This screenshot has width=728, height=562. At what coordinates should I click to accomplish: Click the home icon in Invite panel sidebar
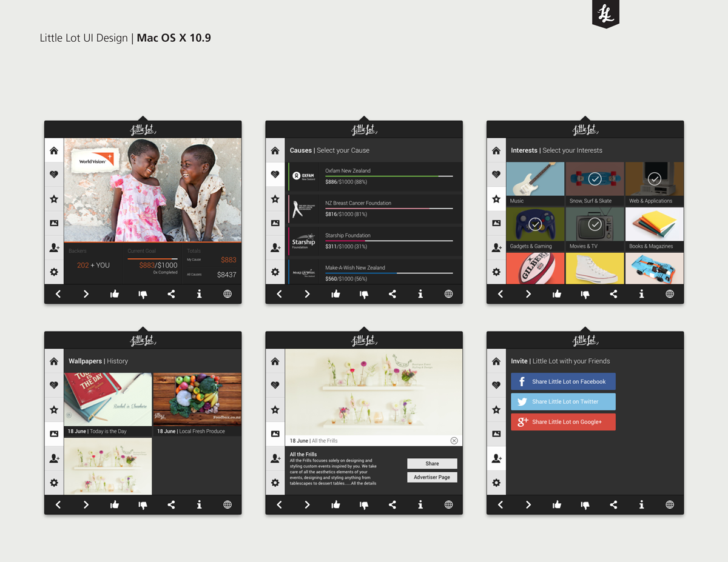[x=496, y=361]
